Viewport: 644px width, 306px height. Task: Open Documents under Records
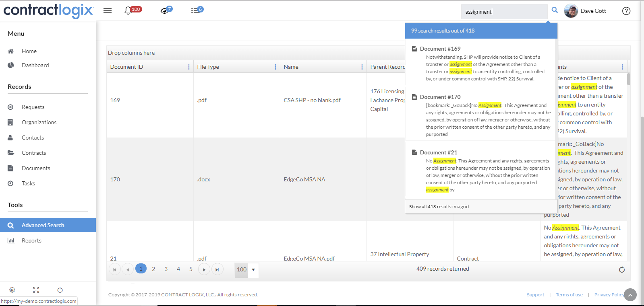click(x=36, y=168)
